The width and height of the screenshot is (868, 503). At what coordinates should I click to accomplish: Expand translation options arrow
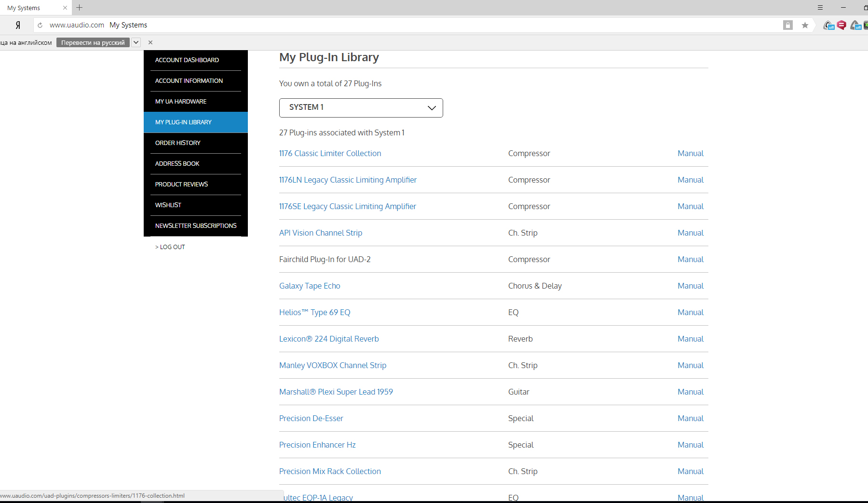pyautogui.click(x=136, y=42)
